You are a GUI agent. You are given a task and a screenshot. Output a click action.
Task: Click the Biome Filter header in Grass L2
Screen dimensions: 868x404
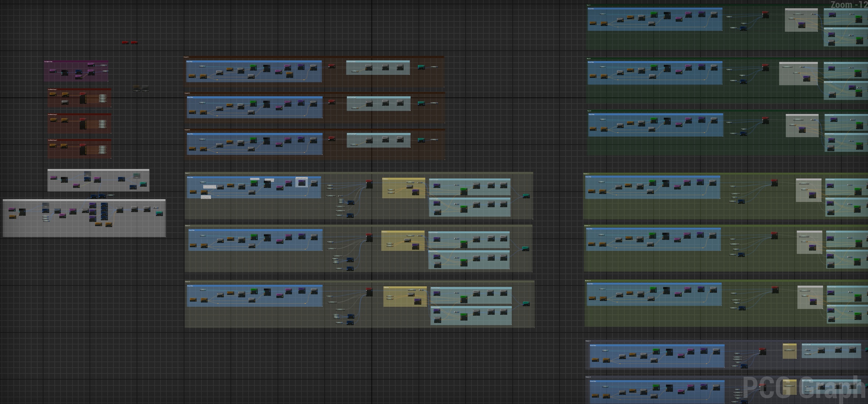click(255, 230)
